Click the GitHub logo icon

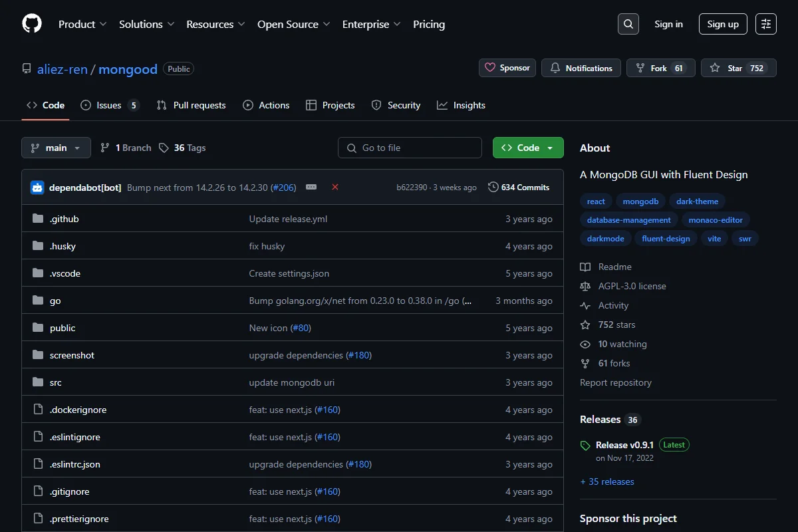(x=32, y=24)
